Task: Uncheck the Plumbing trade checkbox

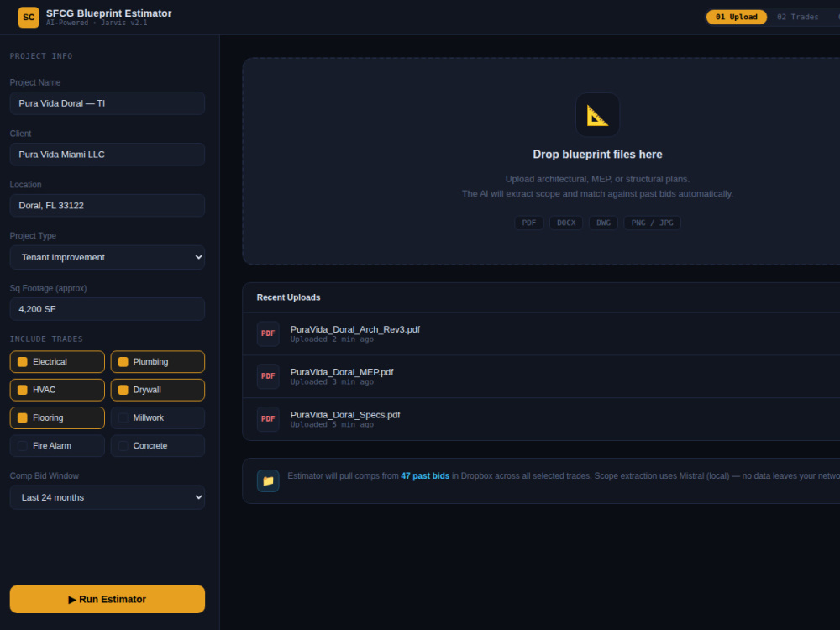Action: pyautogui.click(x=123, y=361)
